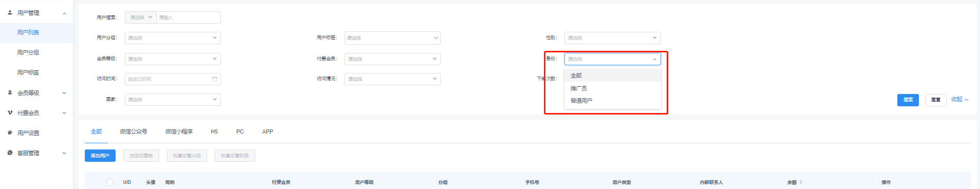The width and height of the screenshot is (980, 189).
Task: Click the 昵称 column header
Action: pyautogui.click(x=170, y=182)
